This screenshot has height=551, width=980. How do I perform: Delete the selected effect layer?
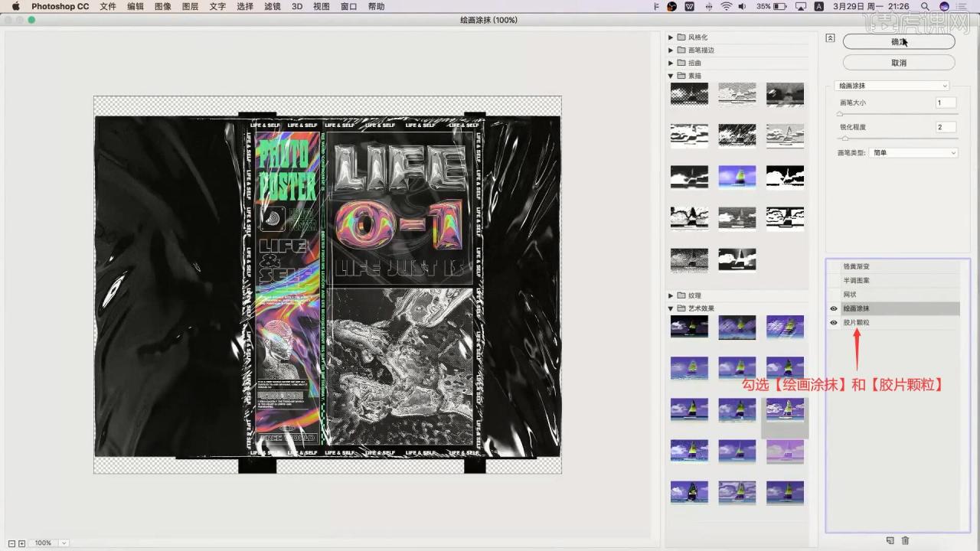point(905,540)
